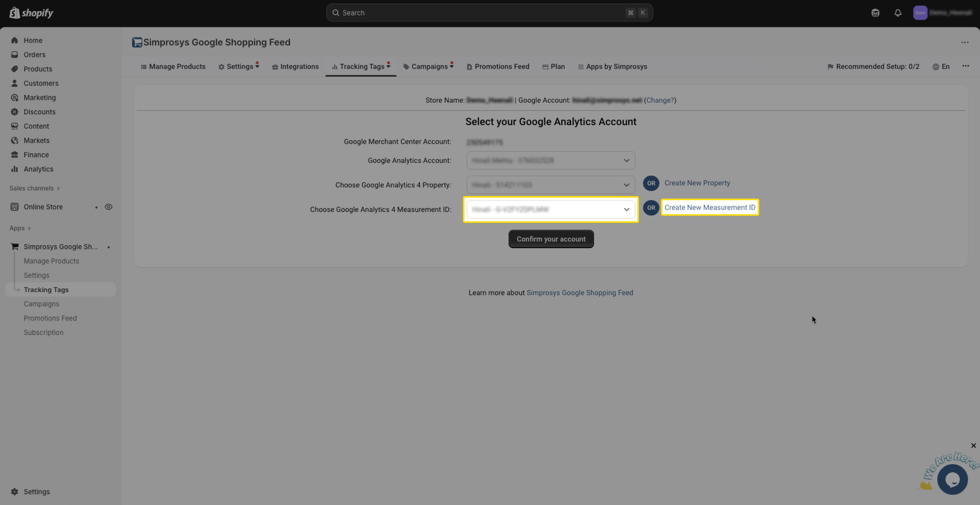
Task: Click the Create New Property link
Action: pyautogui.click(x=697, y=183)
